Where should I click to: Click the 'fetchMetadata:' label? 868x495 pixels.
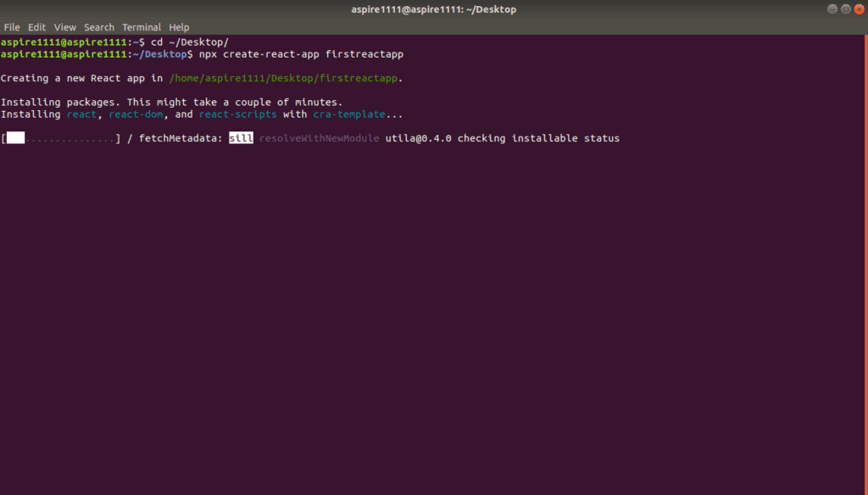tap(181, 138)
